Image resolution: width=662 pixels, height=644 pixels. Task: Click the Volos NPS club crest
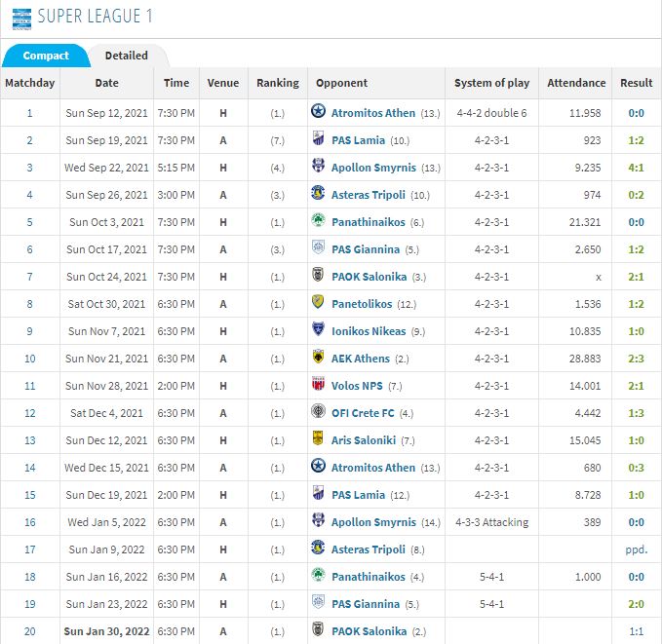tap(318, 384)
